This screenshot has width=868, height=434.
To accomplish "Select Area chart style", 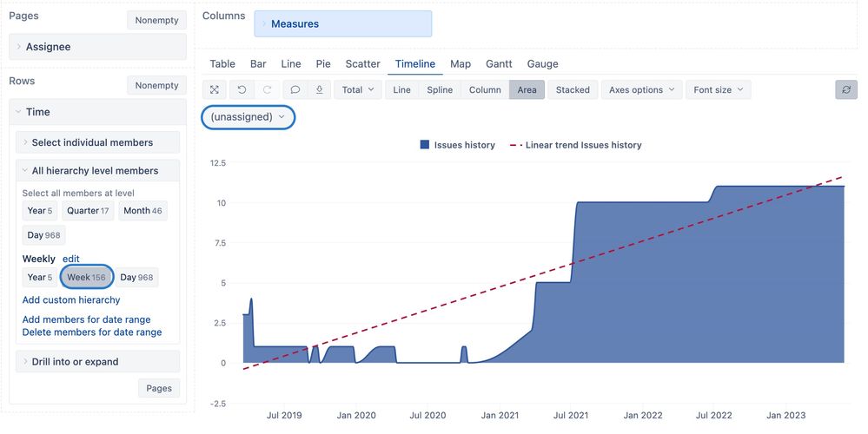I will [x=527, y=89].
